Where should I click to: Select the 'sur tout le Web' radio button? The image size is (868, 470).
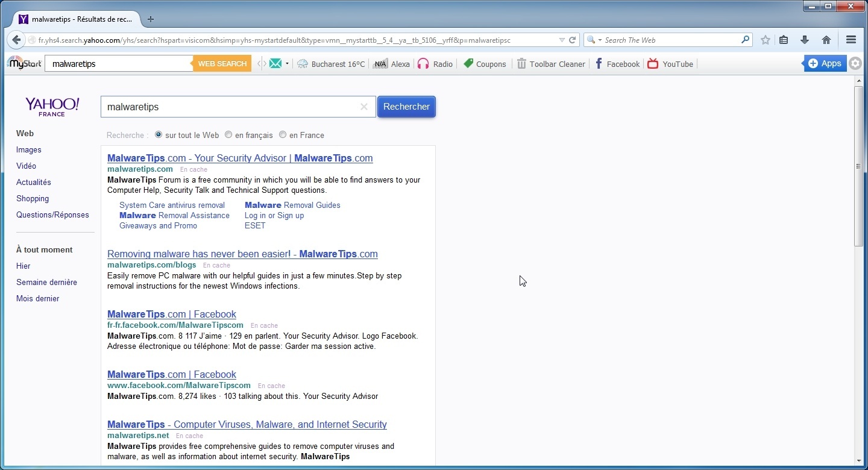[159, 135]
